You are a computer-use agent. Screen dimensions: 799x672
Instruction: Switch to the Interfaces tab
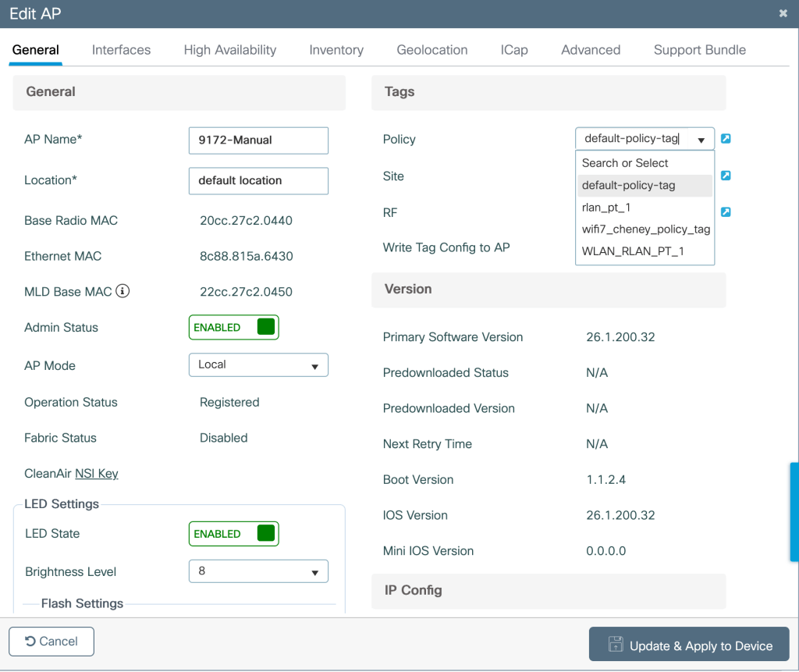(121, 50)
